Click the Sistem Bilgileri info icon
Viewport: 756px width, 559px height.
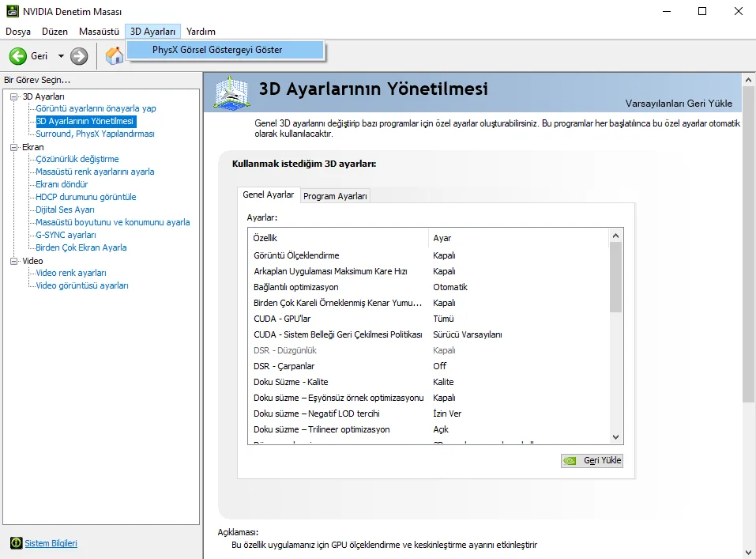(17, 543)
